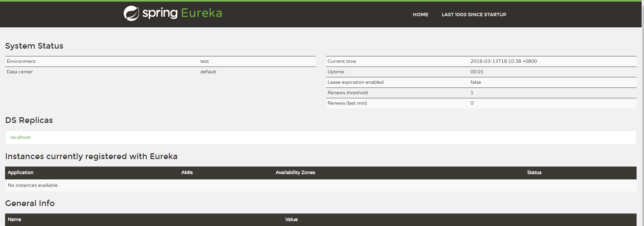Click the Status column header
Screen dimensions: 644x226
tap(534, 172)
